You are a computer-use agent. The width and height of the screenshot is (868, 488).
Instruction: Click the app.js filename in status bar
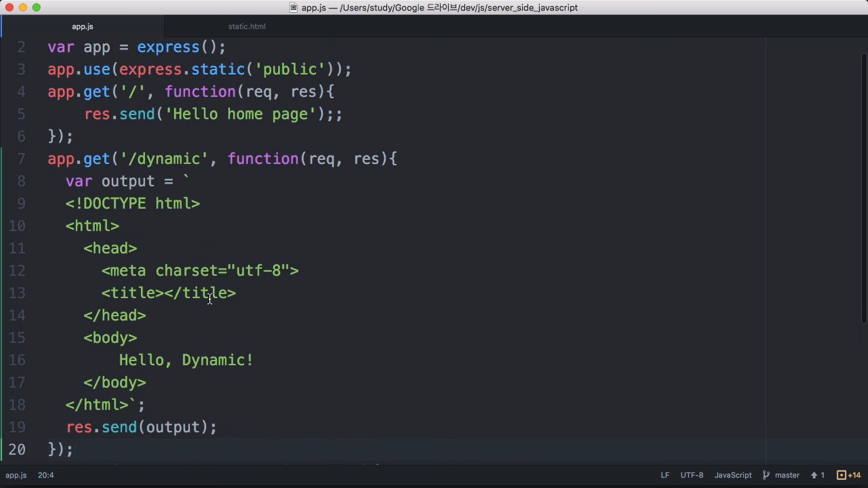click(x=16, y=475)
